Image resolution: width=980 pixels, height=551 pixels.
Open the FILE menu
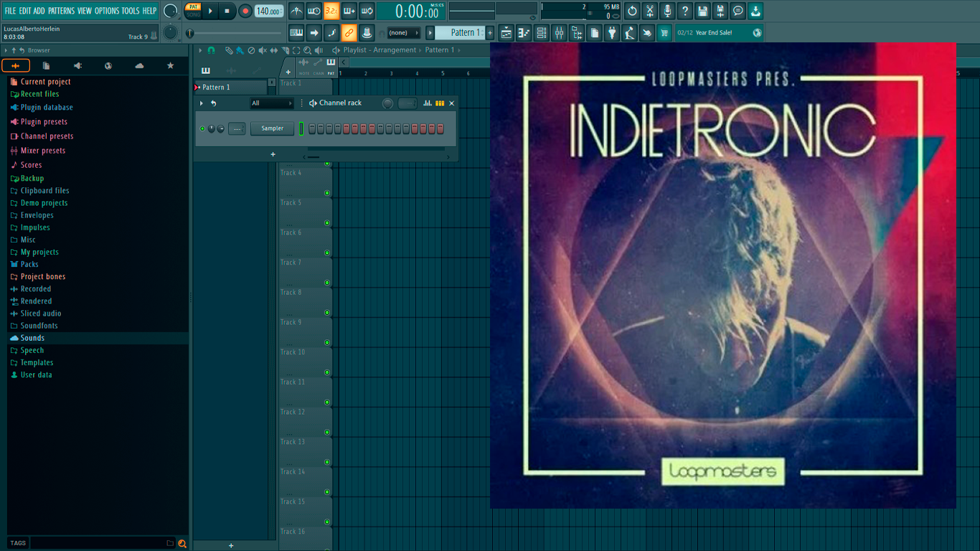(x=10, y=11)
